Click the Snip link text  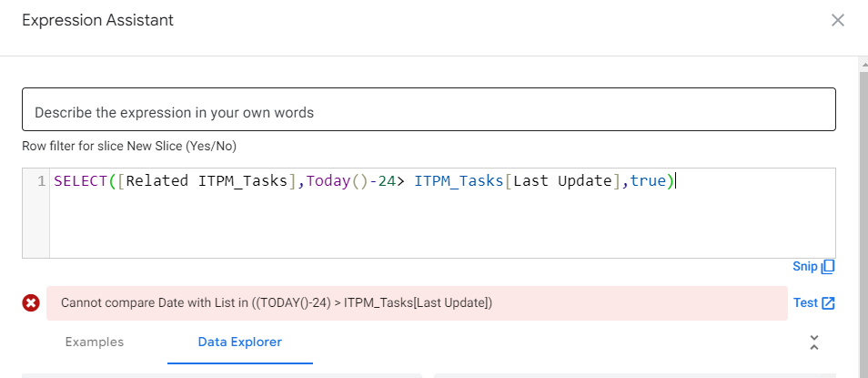(805, 267)
